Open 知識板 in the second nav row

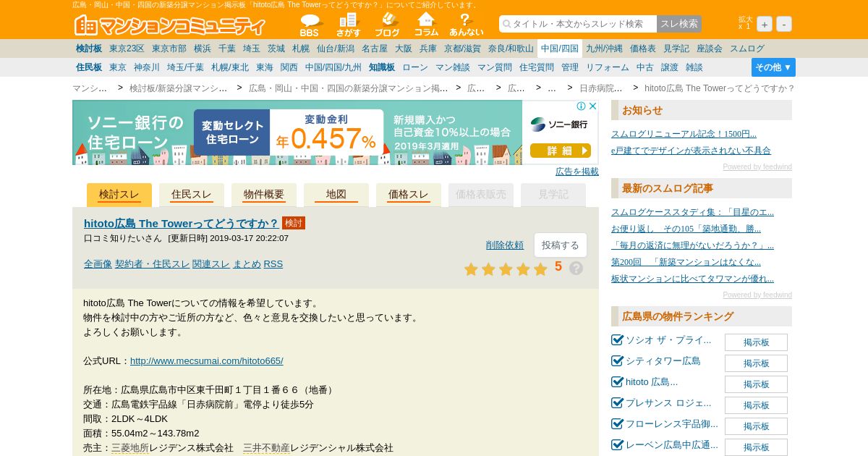coord(382,67)
